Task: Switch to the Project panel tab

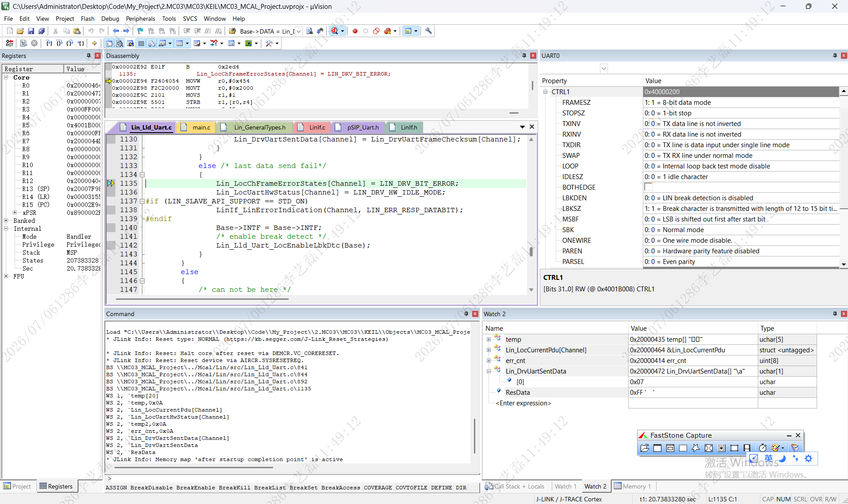Action: [x=18, y=486]
